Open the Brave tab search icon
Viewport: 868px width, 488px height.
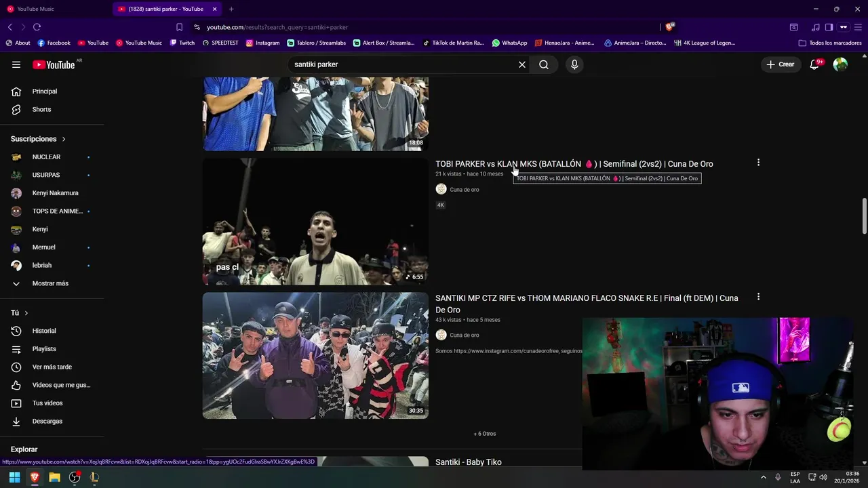[793, 27]
